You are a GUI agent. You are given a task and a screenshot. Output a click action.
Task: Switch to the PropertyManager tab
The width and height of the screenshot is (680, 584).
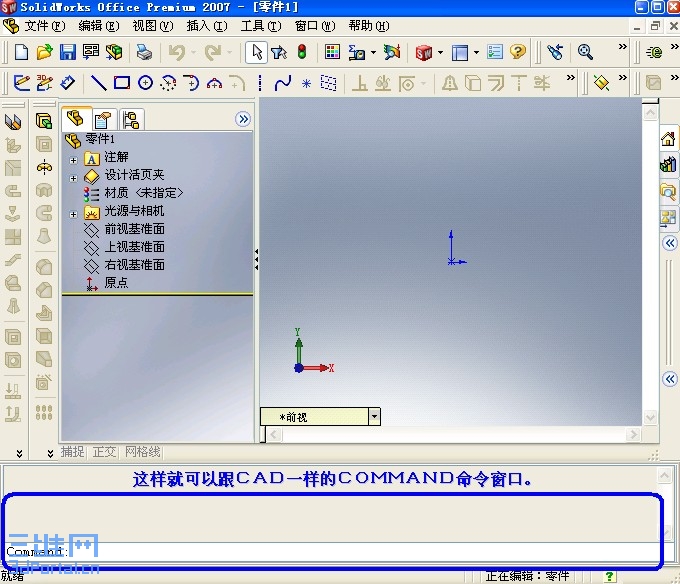tap(103, 120)
